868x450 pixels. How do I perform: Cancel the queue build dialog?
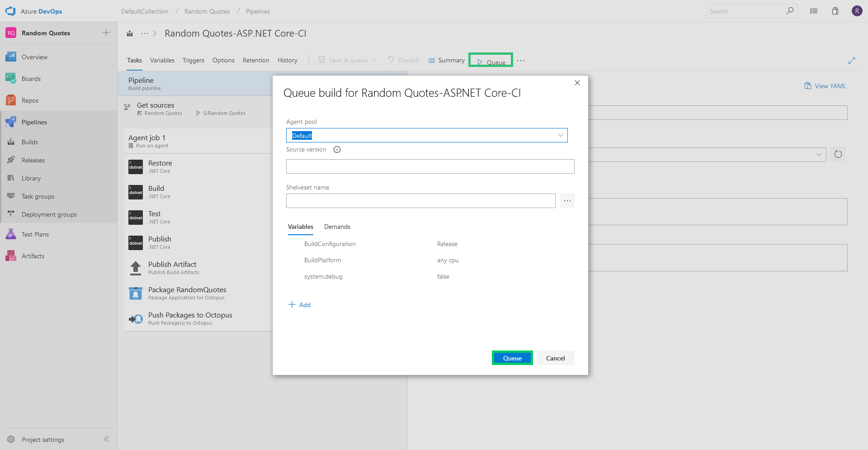tap(556, 358)
